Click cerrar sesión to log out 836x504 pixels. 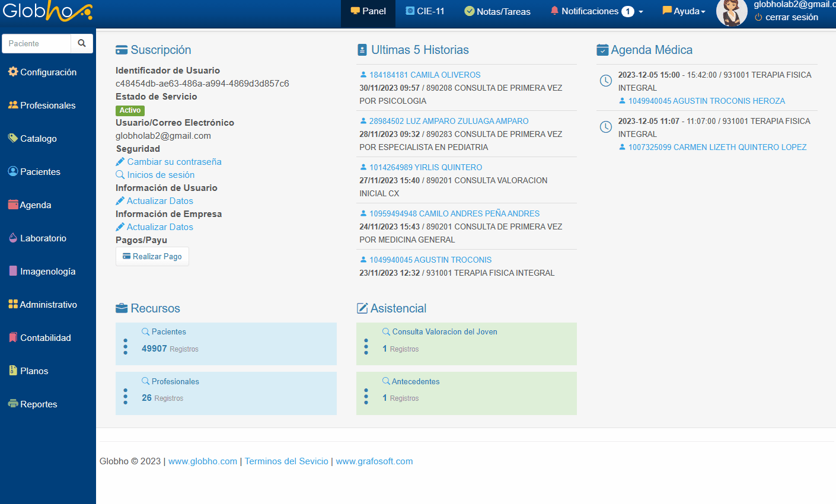click(x=791, y=17)
